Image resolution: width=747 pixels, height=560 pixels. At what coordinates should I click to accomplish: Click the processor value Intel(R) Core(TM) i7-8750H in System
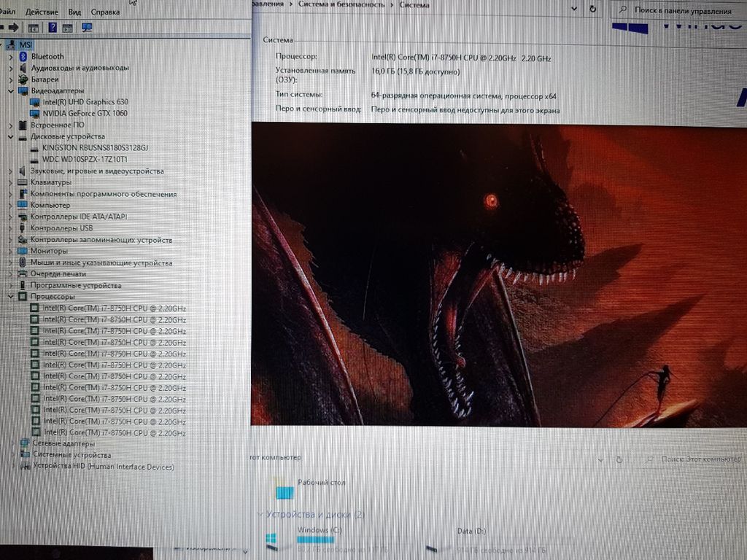[461, 58]
